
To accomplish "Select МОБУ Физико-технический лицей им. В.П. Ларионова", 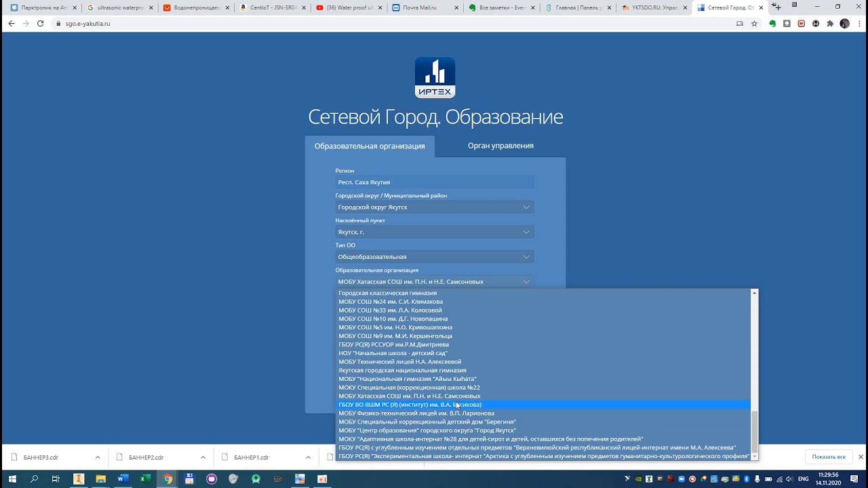I will (544, 413).
